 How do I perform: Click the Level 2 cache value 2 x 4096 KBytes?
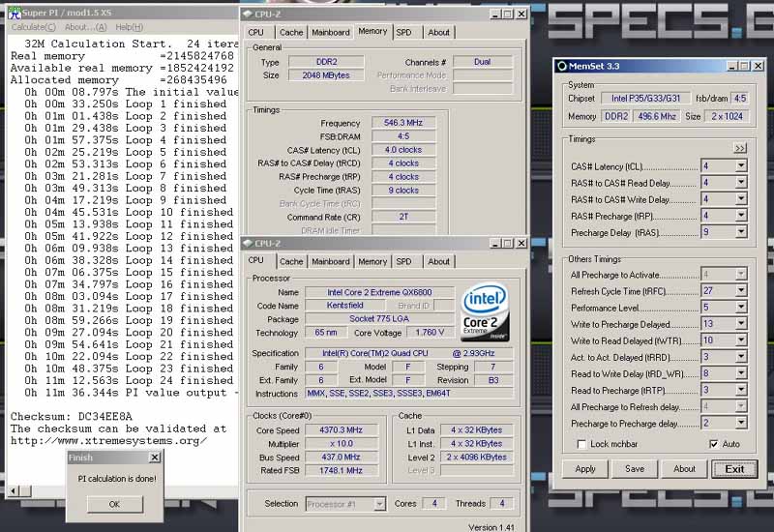[476, 457]
